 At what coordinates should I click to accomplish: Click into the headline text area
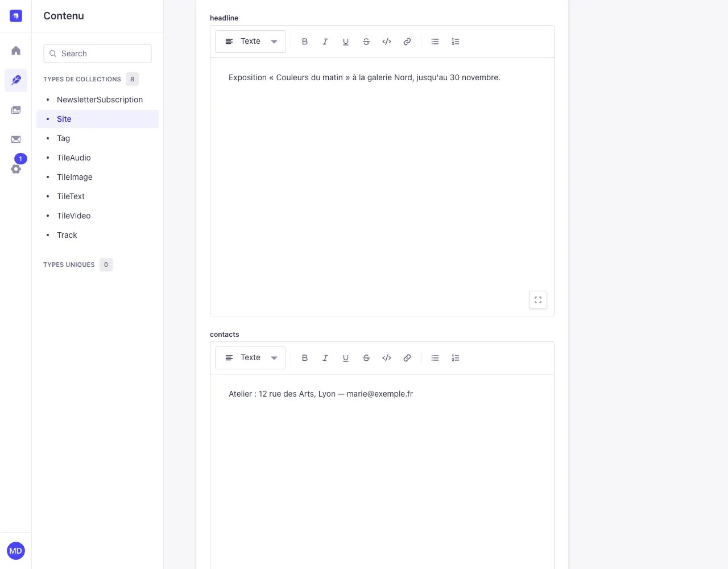coord(382,187)
